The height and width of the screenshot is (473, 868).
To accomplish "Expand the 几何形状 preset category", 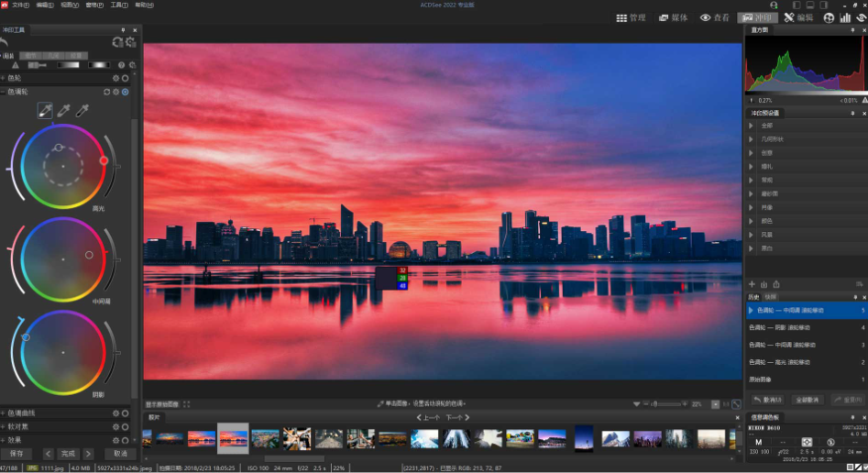I will point(753,139).
